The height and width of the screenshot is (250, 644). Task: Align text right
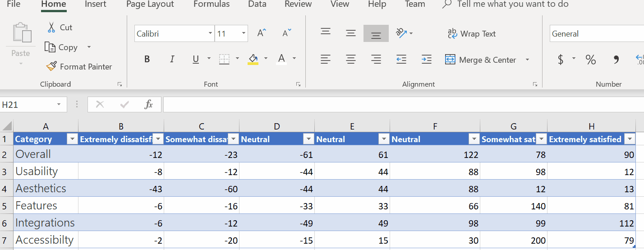pos(376,59)
